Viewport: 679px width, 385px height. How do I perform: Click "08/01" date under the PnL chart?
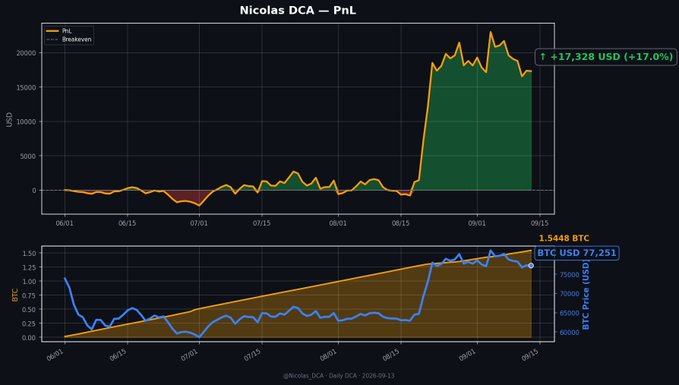[338, 223]
